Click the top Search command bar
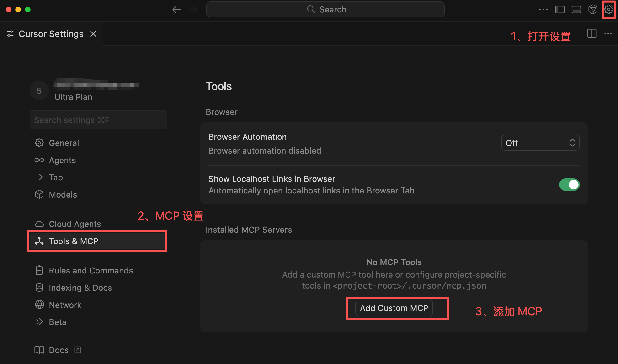Screen dimensions: 618x364 click(325, 10)
